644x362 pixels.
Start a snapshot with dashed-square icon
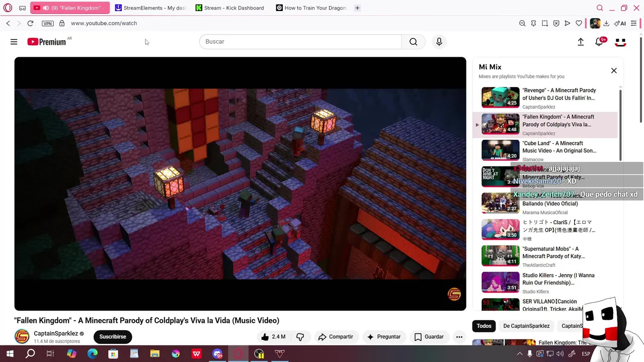[x=545, y=23]
